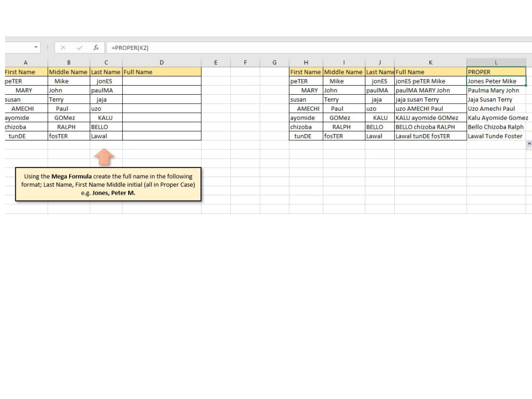
Task: Select cell 'jonES peTER Mike' in column K
Action: tap(430, 81)
